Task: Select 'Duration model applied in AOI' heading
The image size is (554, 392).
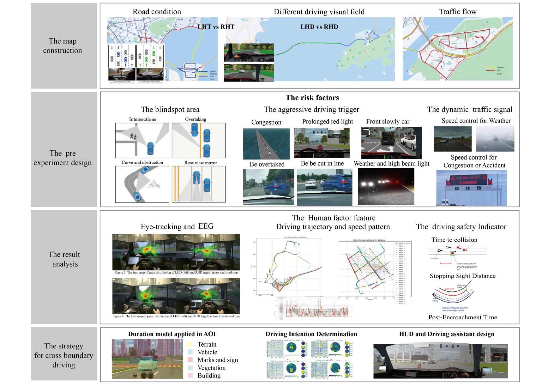Action: click(172, 334)
